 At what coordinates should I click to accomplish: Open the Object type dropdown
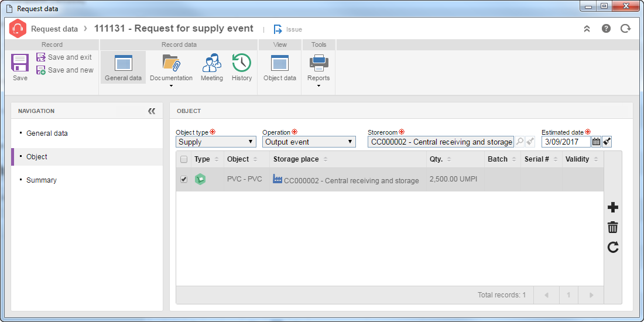click(216, 142)
